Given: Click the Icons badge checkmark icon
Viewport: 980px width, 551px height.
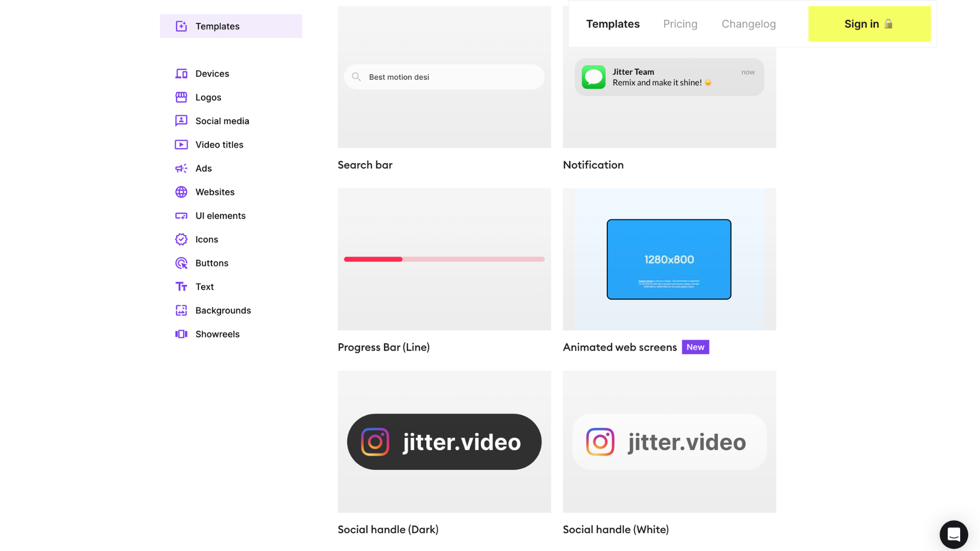Looking at the screenshot, I should pyautogui.click(x=181, y=239).
